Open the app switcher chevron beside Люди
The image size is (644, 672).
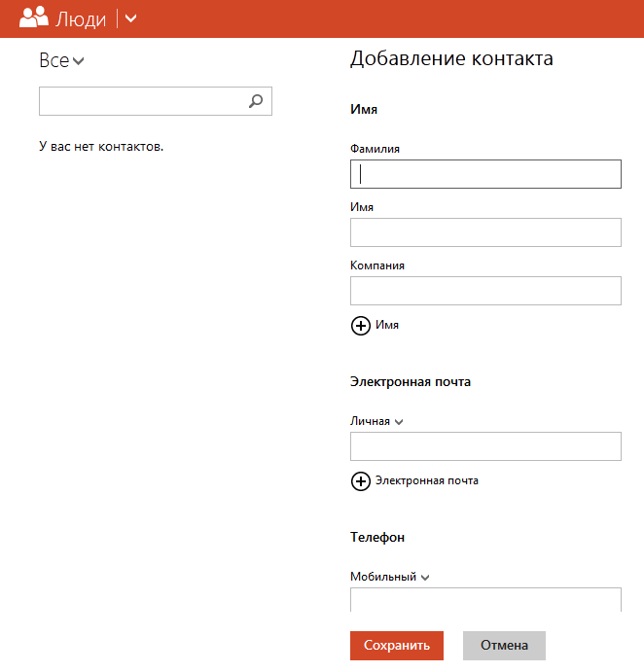[x=130, y=18]
